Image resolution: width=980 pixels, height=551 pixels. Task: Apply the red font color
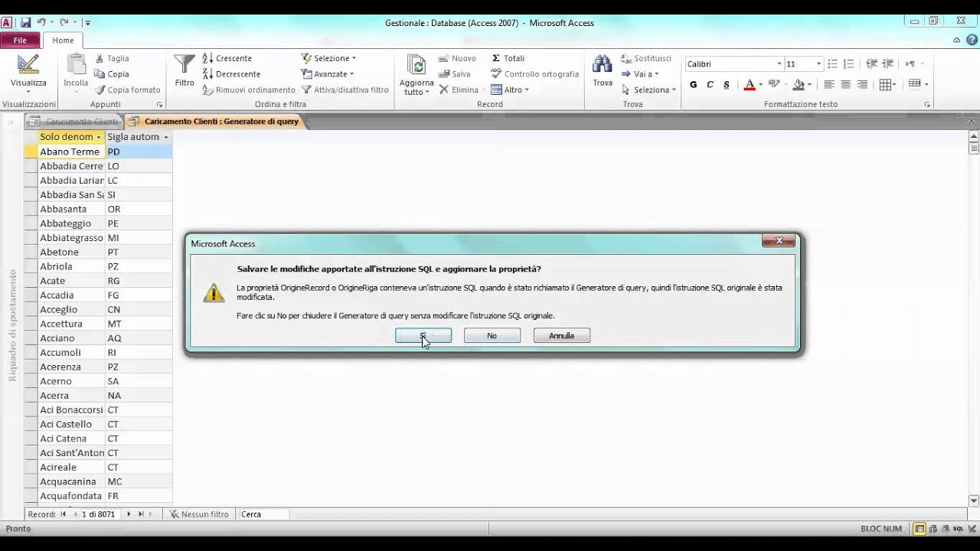(750, 85)
